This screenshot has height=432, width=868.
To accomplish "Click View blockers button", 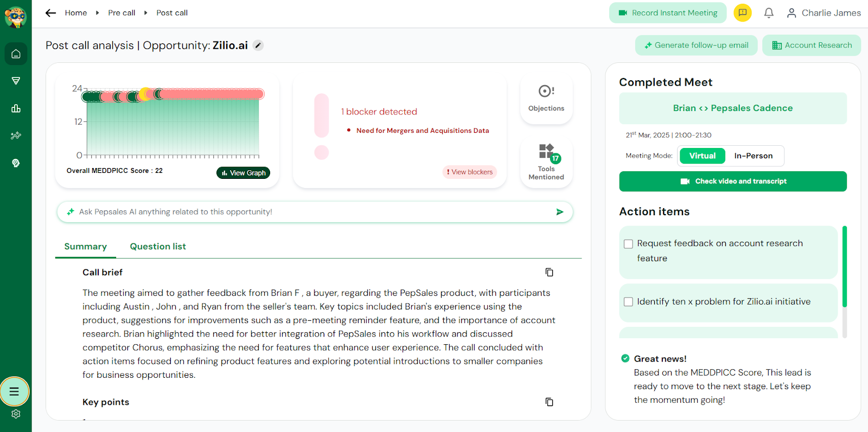I will tap(470, 172).
